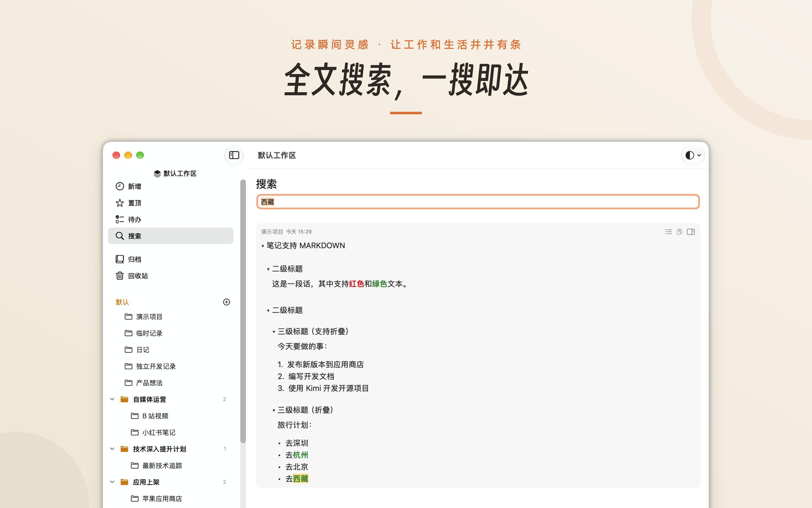
Task: Toggle the sidebar with the panel icon
Action: coord(234,155)
